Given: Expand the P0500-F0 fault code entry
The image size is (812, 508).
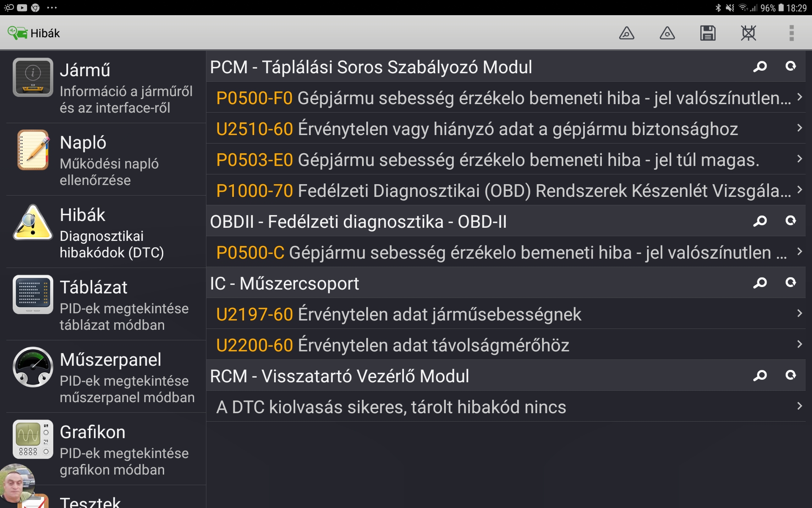Looking at the screenshot, I should coord(799,97).
